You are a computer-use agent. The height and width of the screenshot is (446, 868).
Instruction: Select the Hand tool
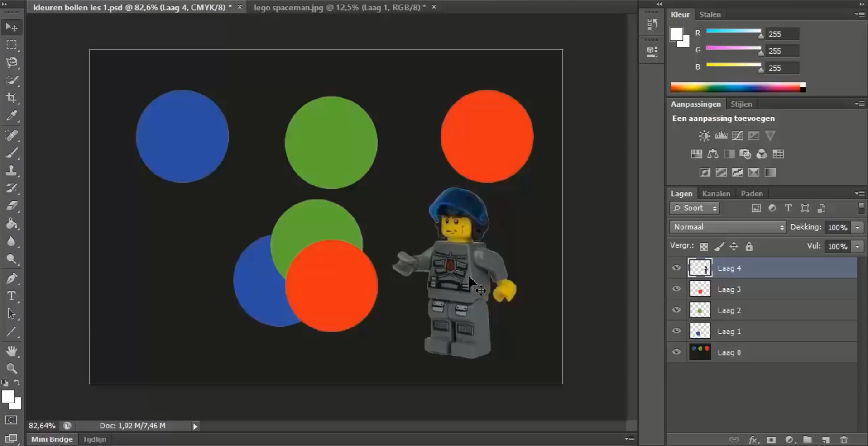12,351
